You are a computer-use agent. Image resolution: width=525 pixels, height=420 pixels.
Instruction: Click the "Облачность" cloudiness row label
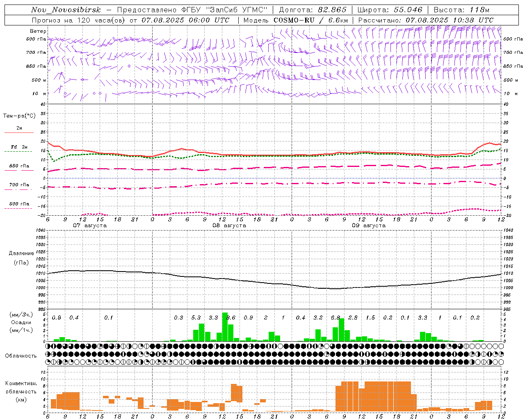click(21, 356)
